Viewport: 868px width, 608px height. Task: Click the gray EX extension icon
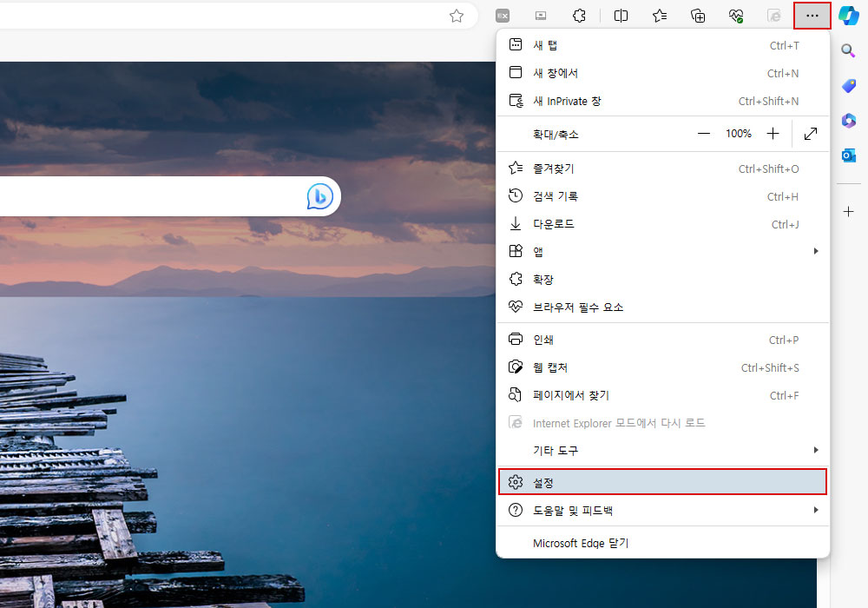503,16
